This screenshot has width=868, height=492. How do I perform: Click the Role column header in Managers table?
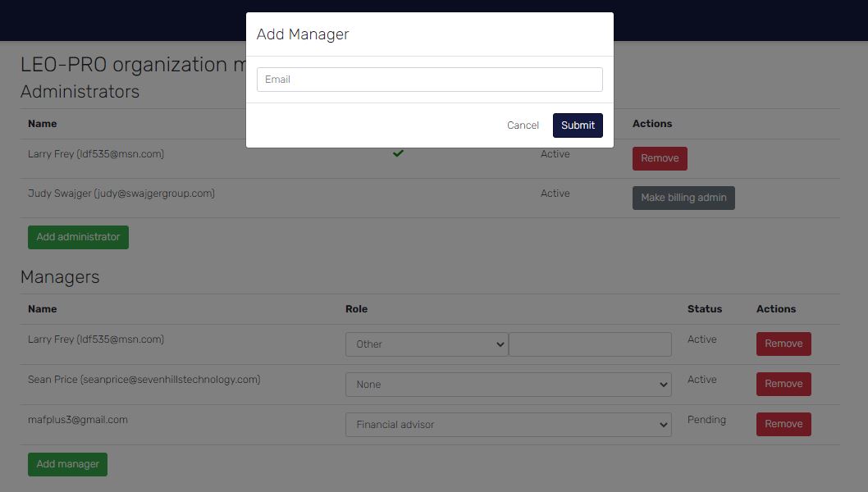click(x=357, y=308)
